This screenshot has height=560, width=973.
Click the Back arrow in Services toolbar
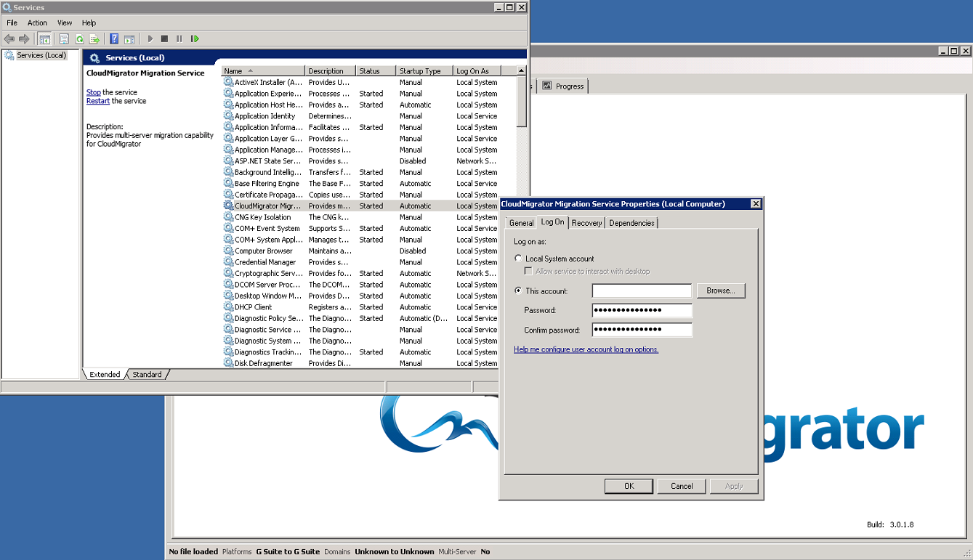(x=9, y=38)
